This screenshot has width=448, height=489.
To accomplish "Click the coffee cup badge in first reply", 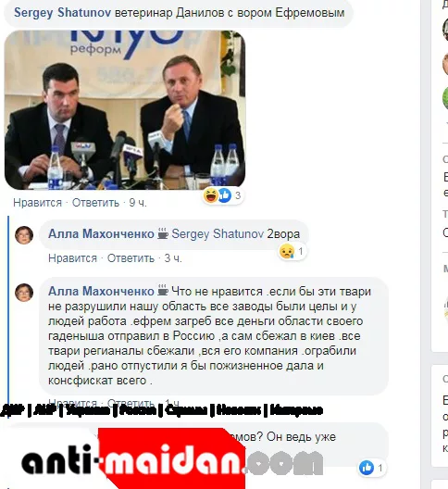I will 163,233.
